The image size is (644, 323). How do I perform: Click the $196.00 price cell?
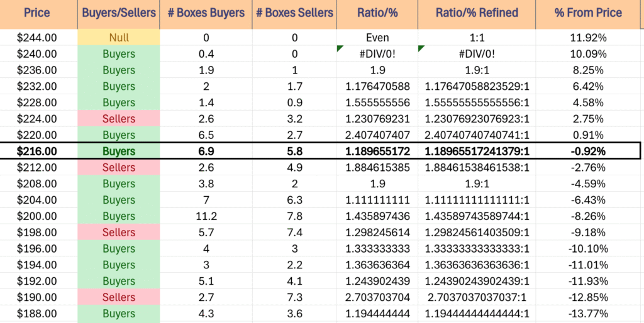tap(38, 249)
